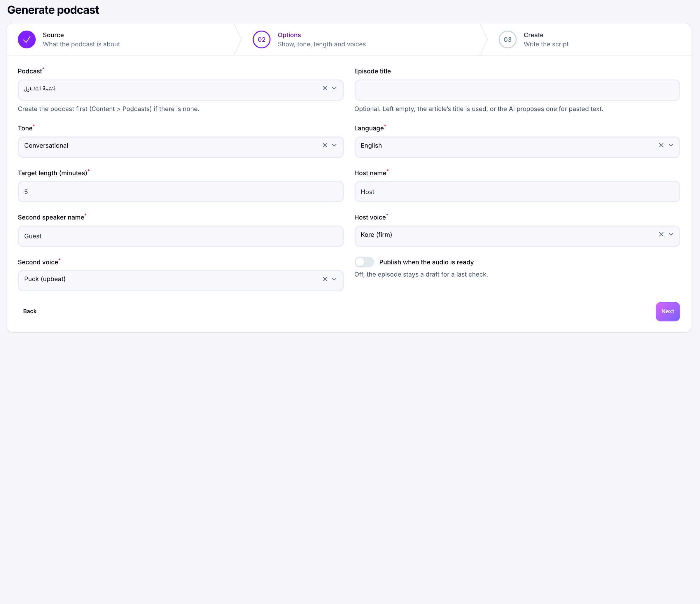Click the 02 step circle
Screen dimensions: 700x604
pyautogui.click(x=262, y=40)
